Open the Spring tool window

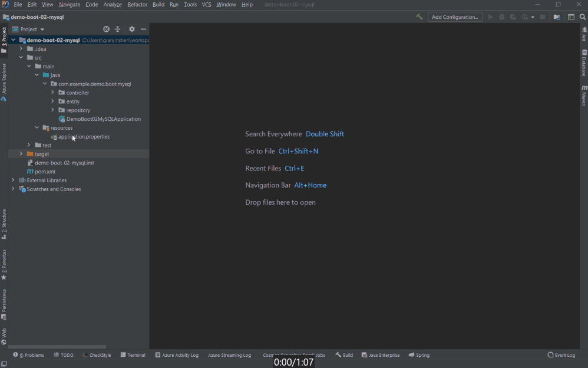(x=419, y=355)
